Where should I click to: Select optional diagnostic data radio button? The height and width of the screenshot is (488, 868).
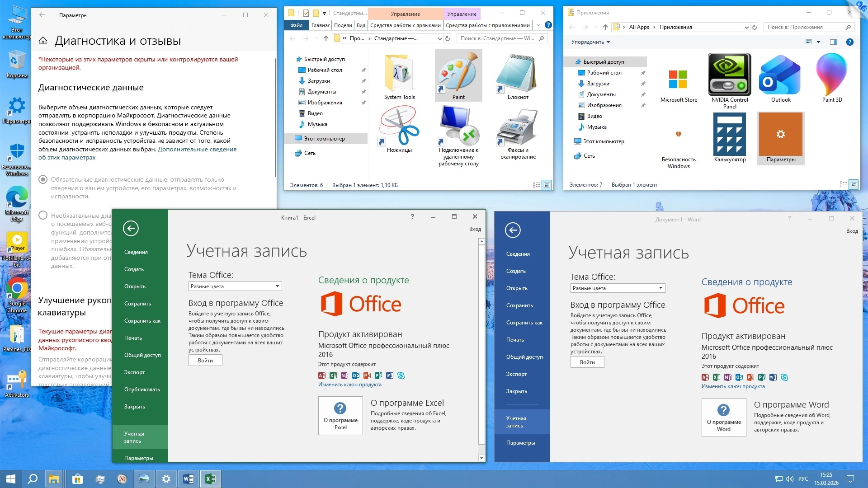tap(43, 216)
